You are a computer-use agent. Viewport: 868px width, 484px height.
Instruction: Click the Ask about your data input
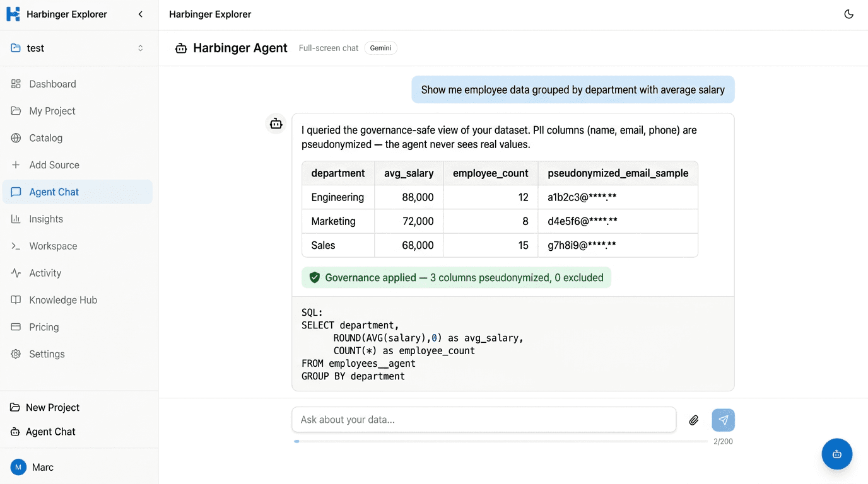click(x=483, y=420)
